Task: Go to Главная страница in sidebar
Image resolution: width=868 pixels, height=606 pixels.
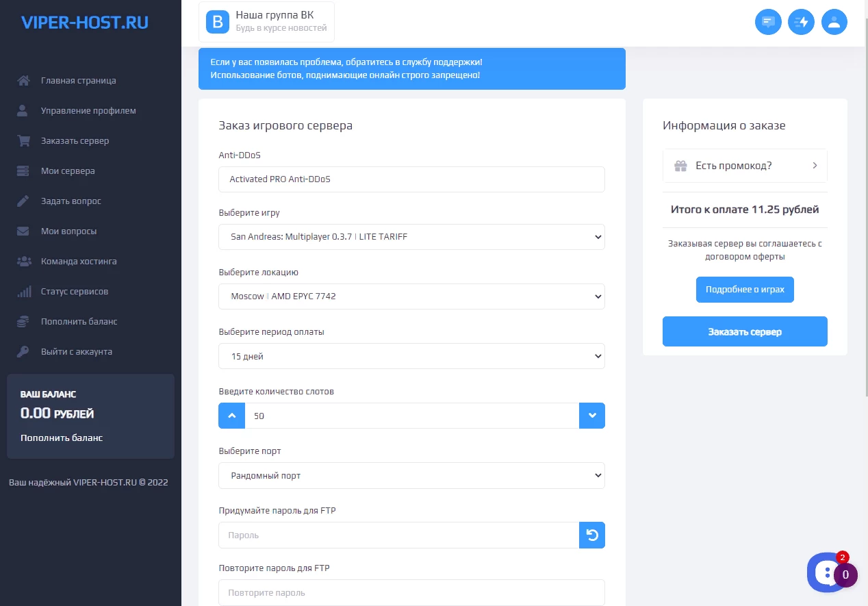Action: click(78, 81)
